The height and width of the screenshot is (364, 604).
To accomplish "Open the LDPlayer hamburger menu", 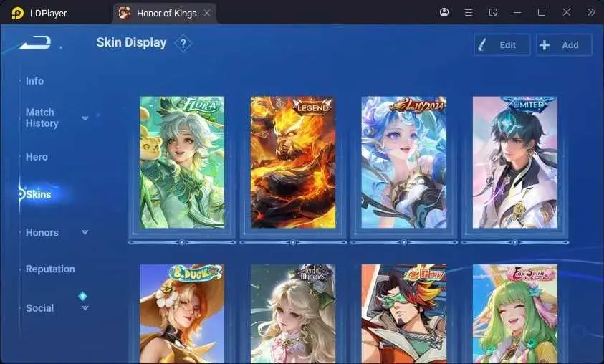I will pyautogui.click(x=469, y=13).
